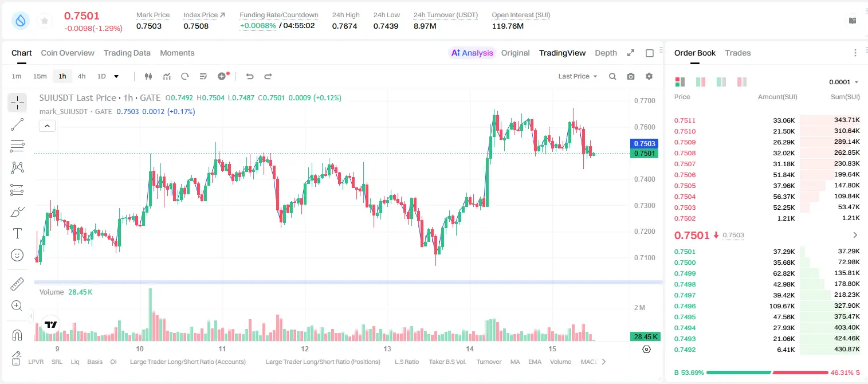Open chart settings gear icon
Viewport: 868px width, 384px height.
[649, 76]
